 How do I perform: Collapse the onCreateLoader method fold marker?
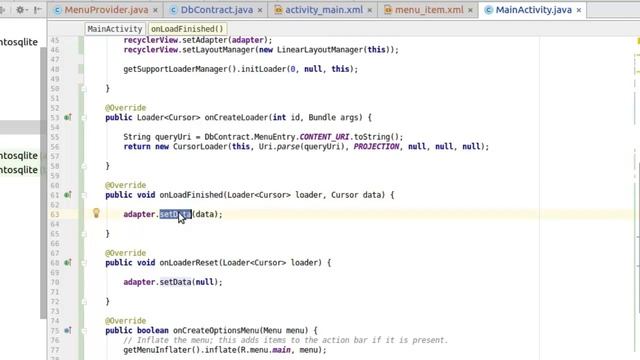(x=84, y=118)
